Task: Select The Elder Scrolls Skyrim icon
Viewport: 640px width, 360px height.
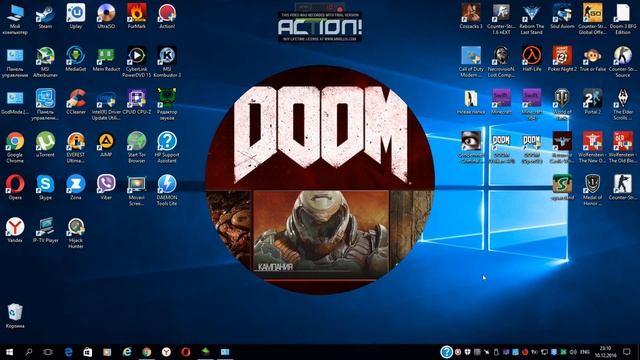Action: click(622, 105)
